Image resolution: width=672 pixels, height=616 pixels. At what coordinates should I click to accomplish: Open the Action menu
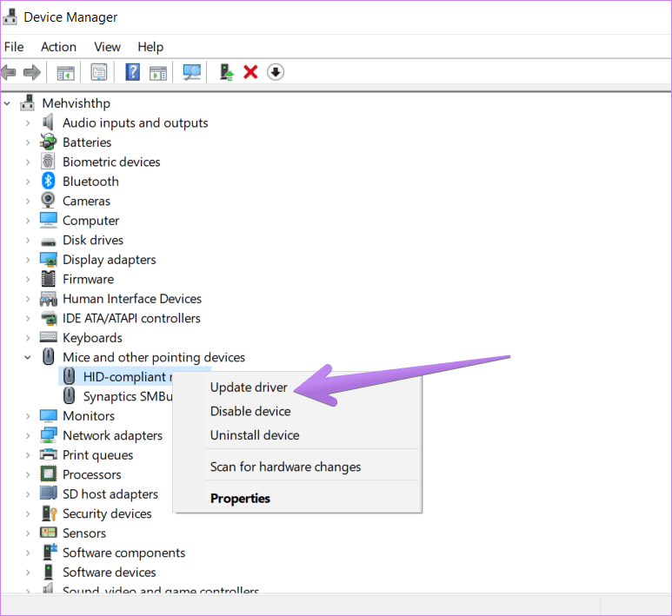pos(59,47)
